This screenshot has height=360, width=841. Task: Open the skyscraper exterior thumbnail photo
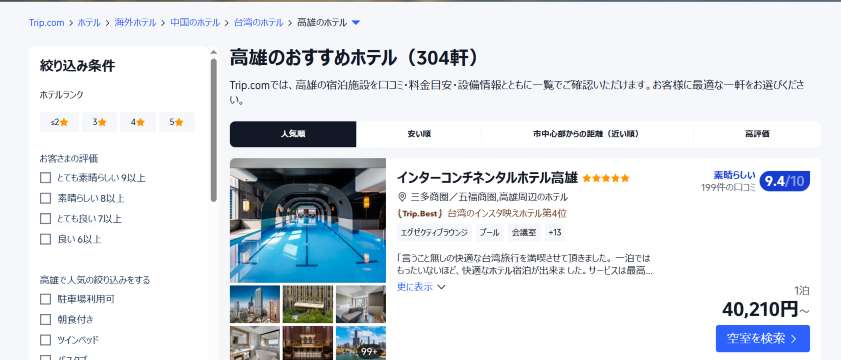(255, 304)
